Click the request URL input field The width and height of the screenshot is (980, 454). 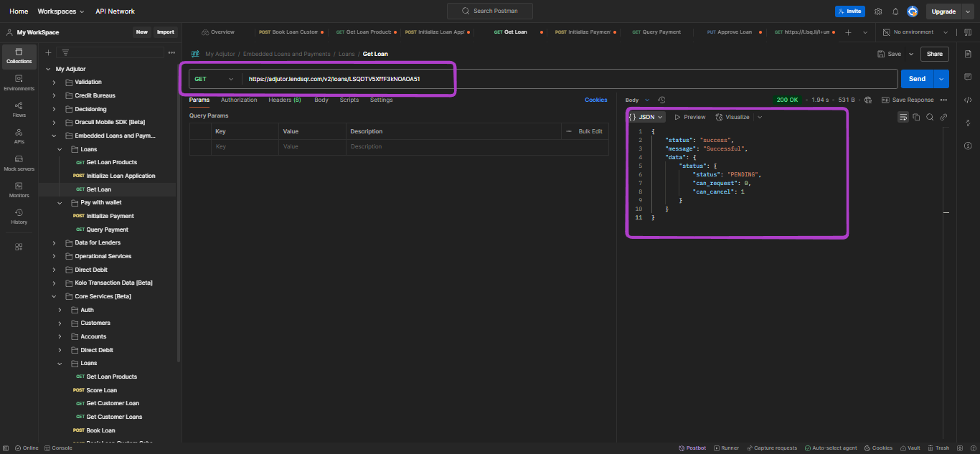point(569,79)
